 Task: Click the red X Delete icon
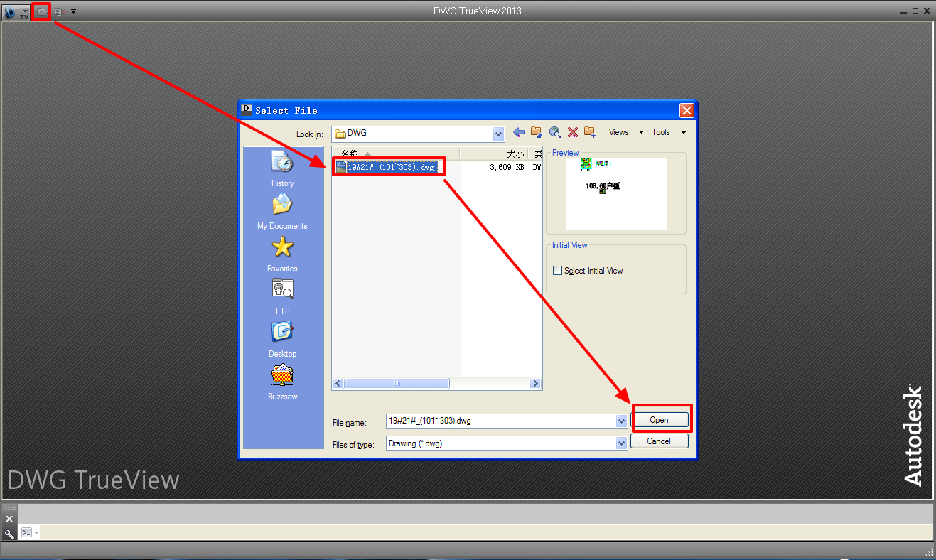[572, 132]
